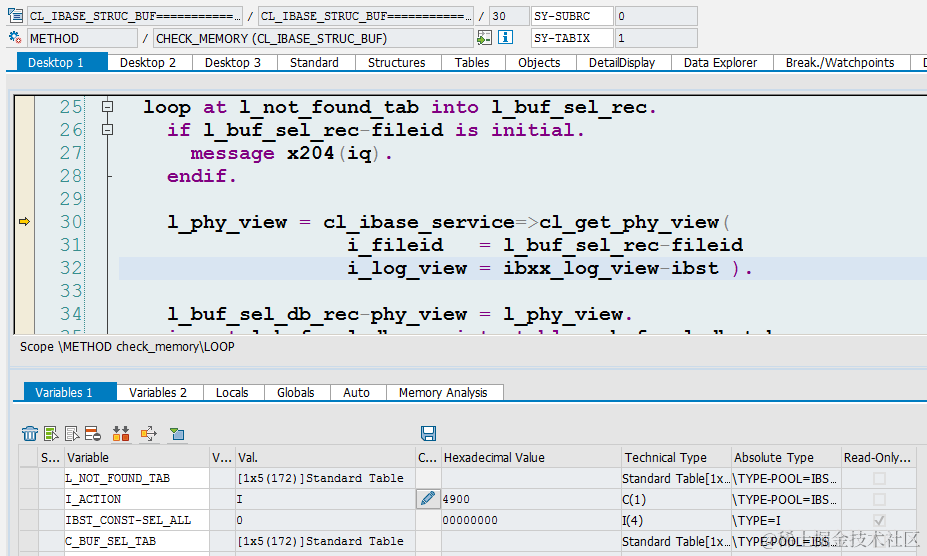Click the second CL_IBASE_STRUC_BUF include field
The image size is (927, 556).
pos(366,16)
